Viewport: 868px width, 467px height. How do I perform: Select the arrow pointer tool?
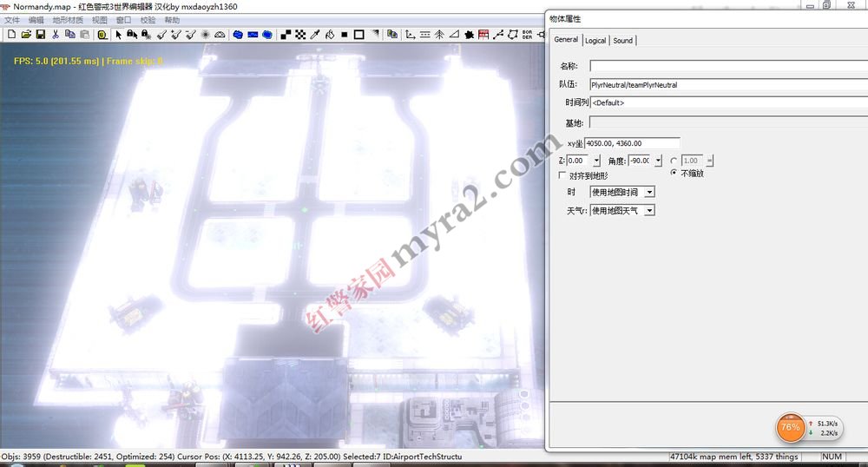pyautogui.click(x=118, y=35)
